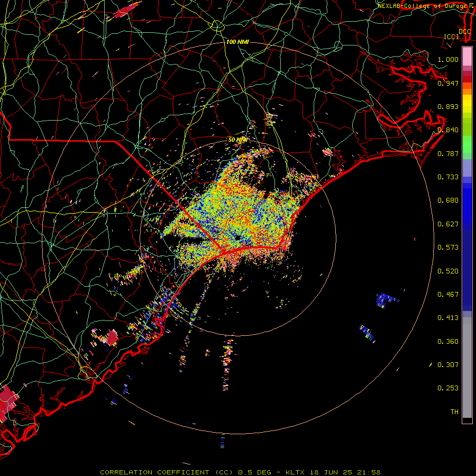The image size is (476, 476).
Task: Click the 0.360 legend value
Action: pyautogui.click(x=448, y=342)
